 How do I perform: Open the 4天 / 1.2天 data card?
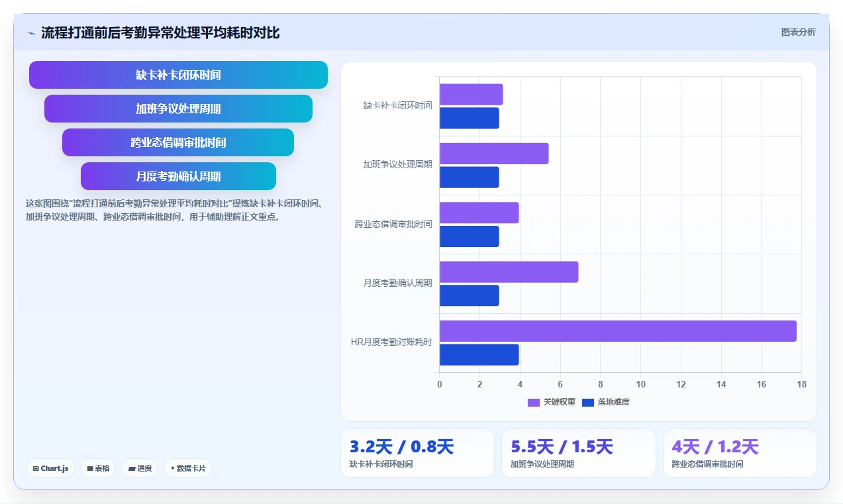740,453
